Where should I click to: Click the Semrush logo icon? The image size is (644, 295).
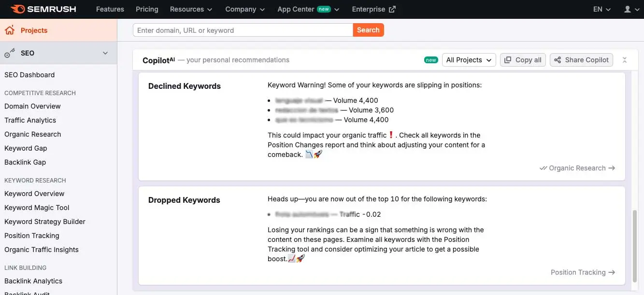click(17, 9)
